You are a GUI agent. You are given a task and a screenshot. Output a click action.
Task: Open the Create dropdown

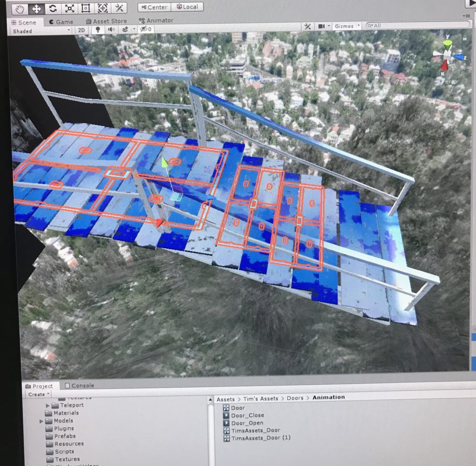[x=39, y=394]
